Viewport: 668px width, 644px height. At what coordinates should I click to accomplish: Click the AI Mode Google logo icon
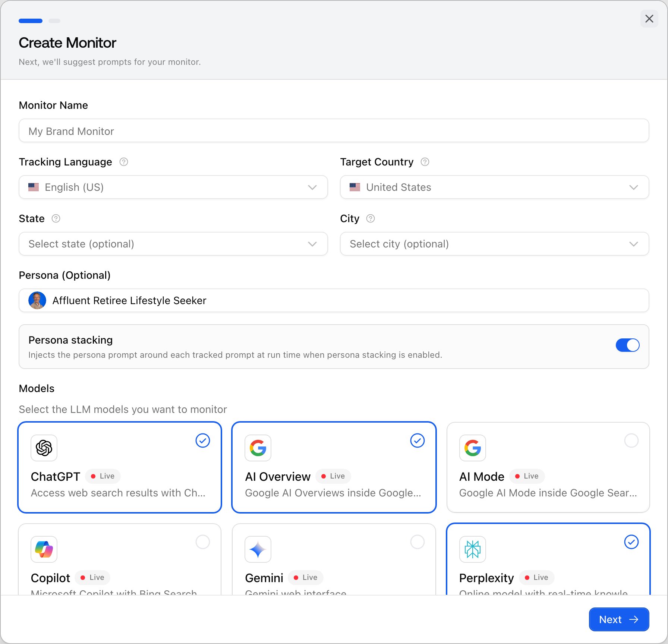coord(473,448)
